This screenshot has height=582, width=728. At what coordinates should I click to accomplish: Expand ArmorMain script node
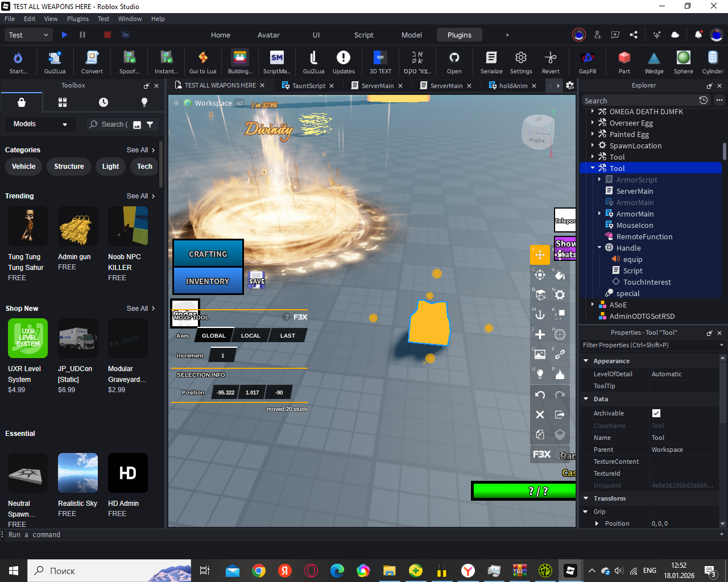point(599,214)
